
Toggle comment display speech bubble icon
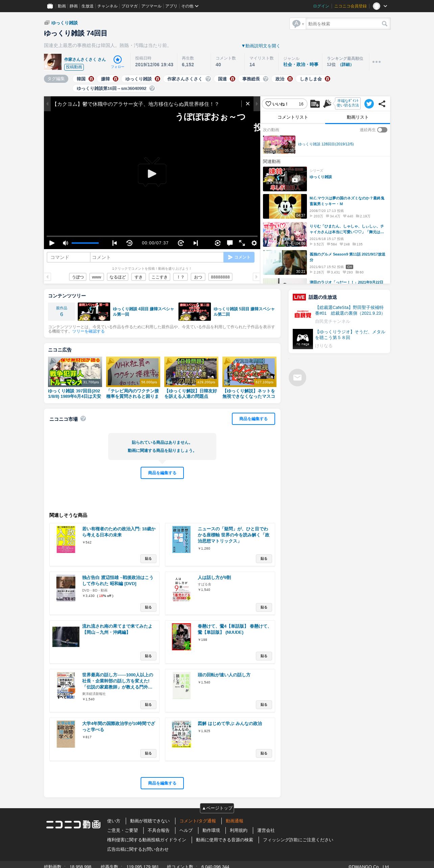[230, 243]
